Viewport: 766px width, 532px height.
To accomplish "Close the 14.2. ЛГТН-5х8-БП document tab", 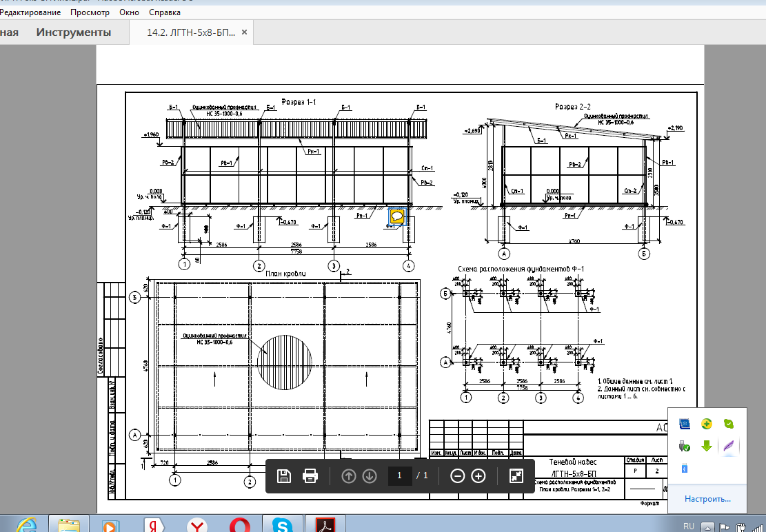I will (x=244, y=32).
